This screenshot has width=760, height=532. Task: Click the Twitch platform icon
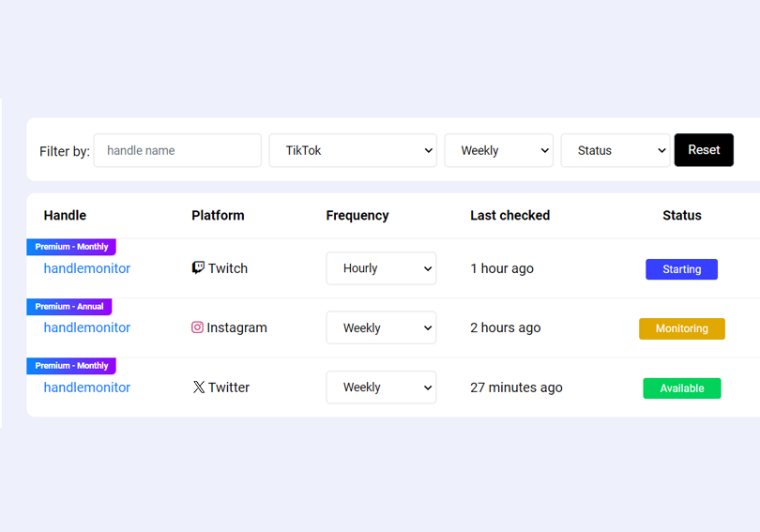coord(198,268)
